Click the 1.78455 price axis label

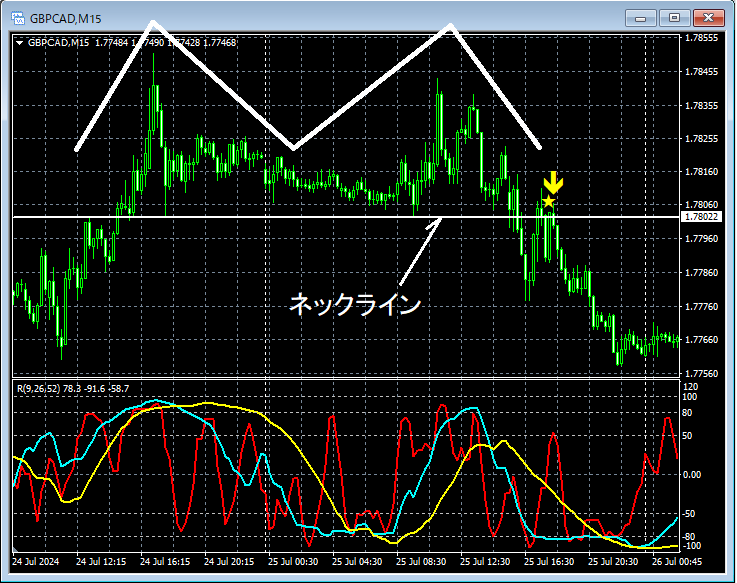(x=701, y=71)
